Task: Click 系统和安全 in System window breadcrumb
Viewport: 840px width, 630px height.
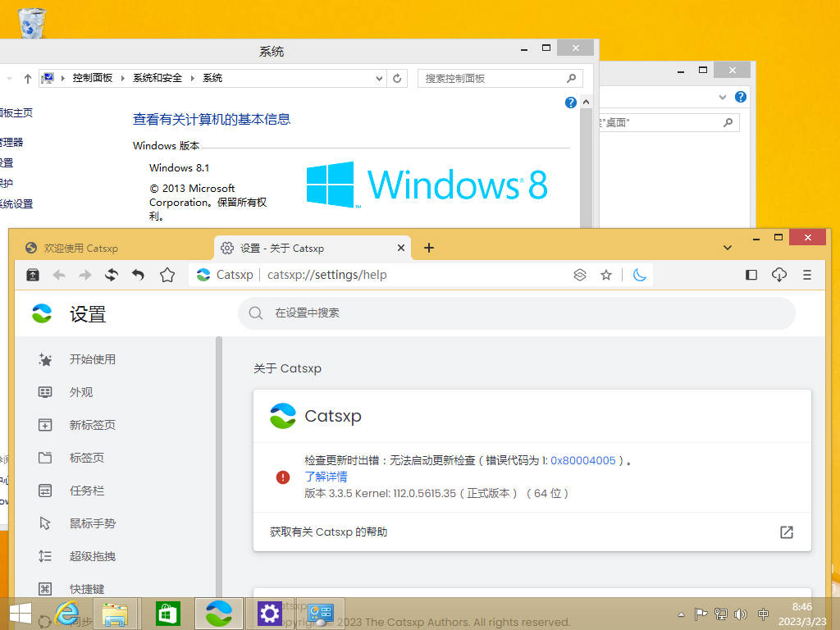Action: point(157,78)
